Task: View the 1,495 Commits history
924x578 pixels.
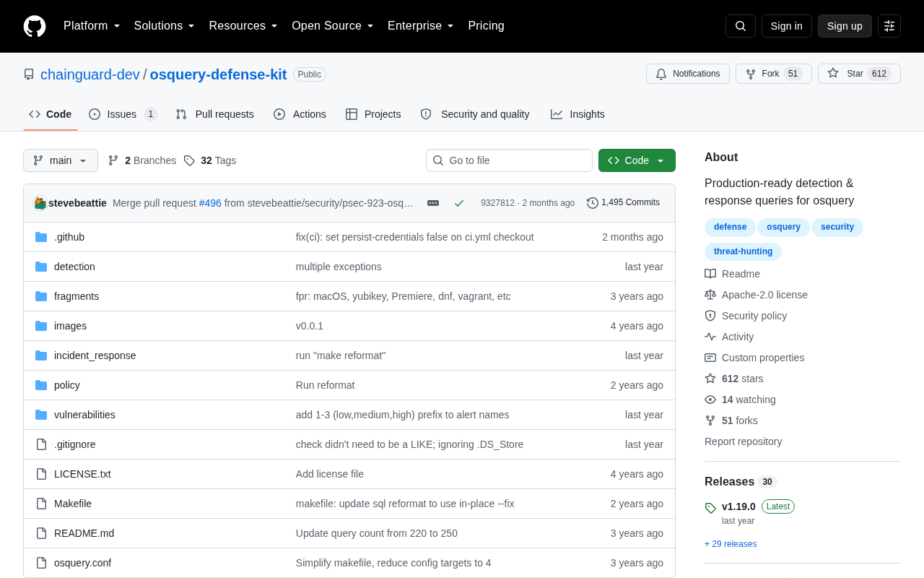Action: pyautogui.click(x=623, y=203)
